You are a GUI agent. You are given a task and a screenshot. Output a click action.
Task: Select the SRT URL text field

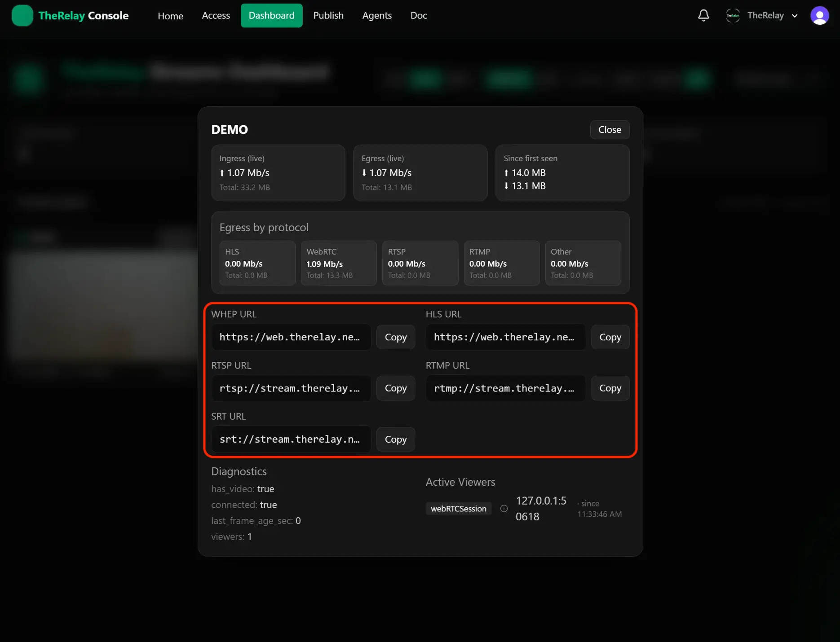(x=291, y=440)
